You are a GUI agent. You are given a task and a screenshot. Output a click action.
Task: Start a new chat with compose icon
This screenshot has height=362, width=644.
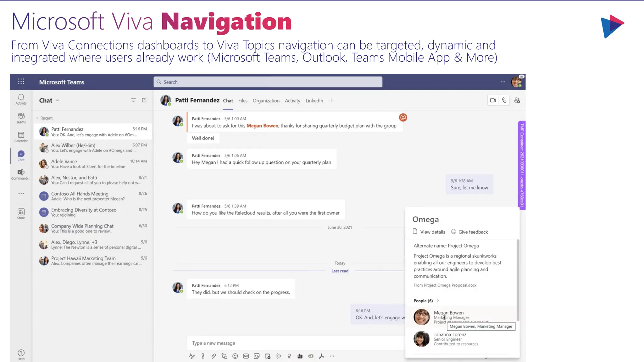(144, 100)
